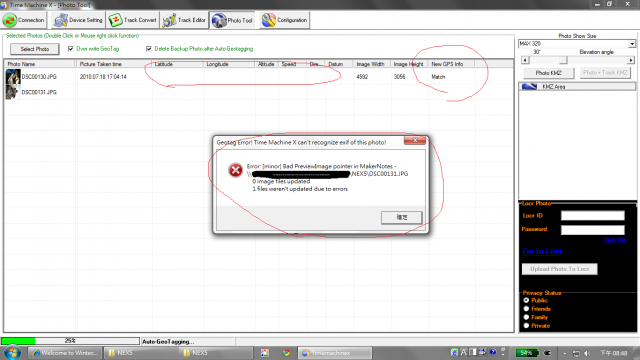The image size is (640, 360).
Task: Select the Private privacy radio button
Action: pyautogui.click(x=526, y=326)
